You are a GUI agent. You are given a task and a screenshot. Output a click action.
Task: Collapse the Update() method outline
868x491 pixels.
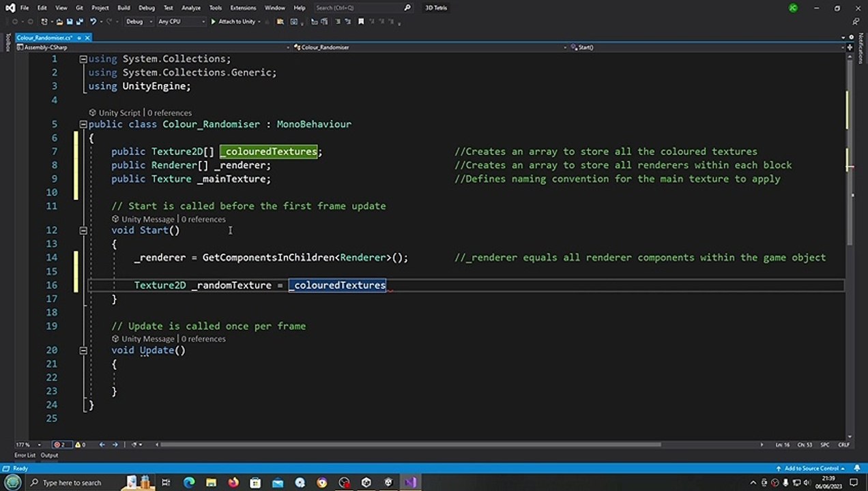pyautogui.click(x=83, y=351)
